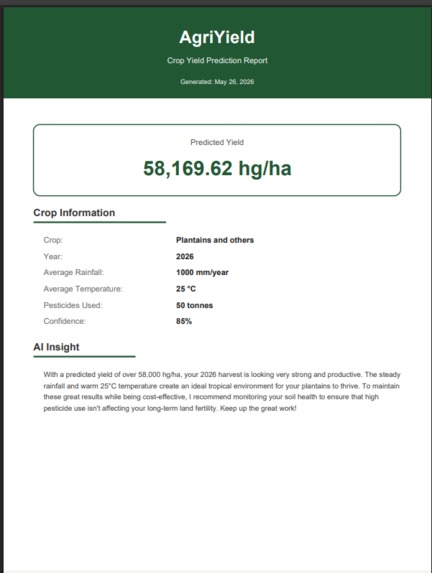The image size is (432, 573).
Task: Select the '1000 mm/year' rainfall value
Action: tap(202, 273)
